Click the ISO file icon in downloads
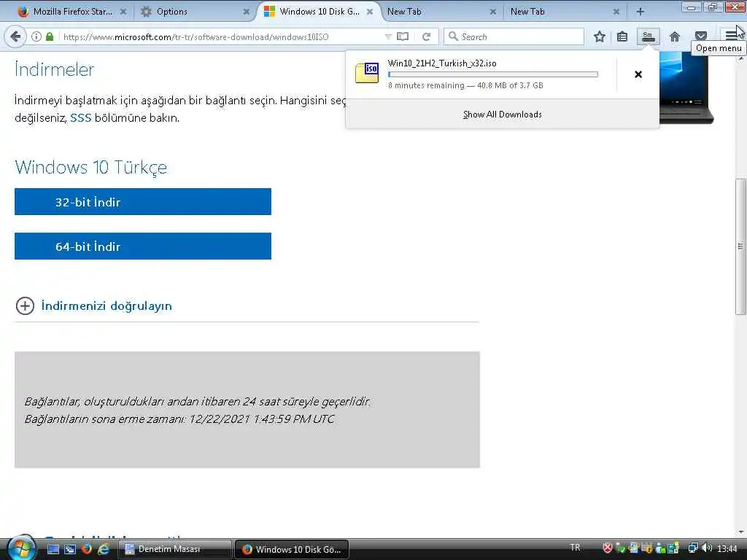This screenshot has width=747, height=560. coord(368,73)
